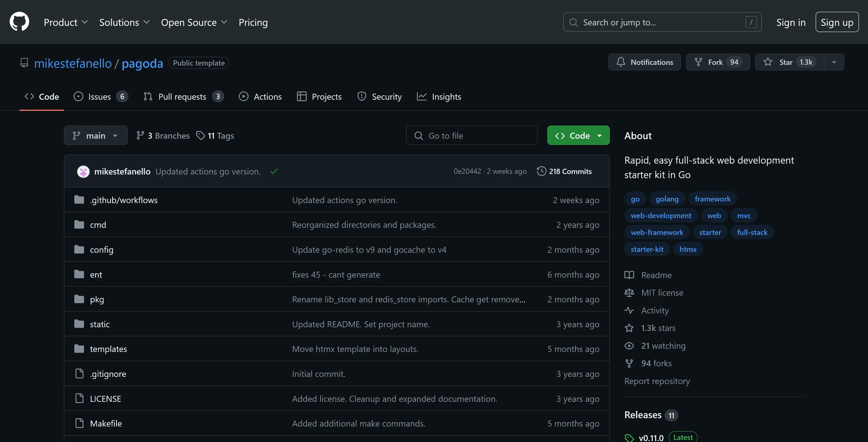Open commit 'fixes 45 - cant generate'
Screen dimensions: 868x442
336,275
